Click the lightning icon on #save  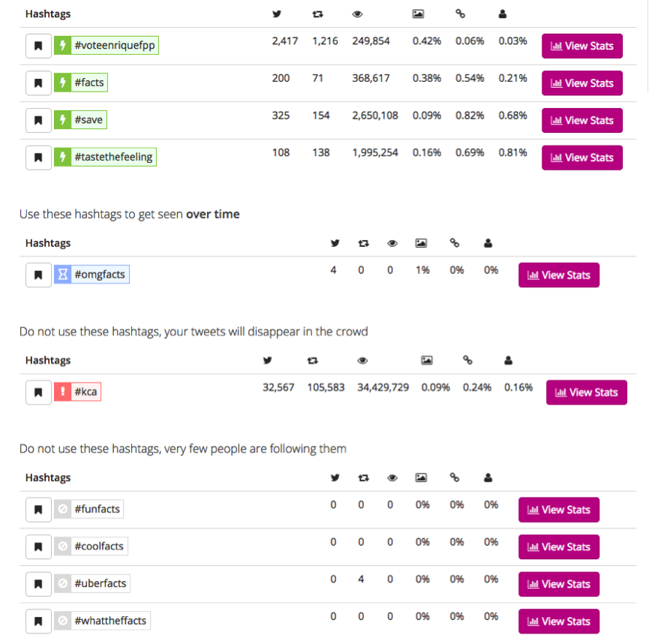pyautogui.click(x=62, y=119)
